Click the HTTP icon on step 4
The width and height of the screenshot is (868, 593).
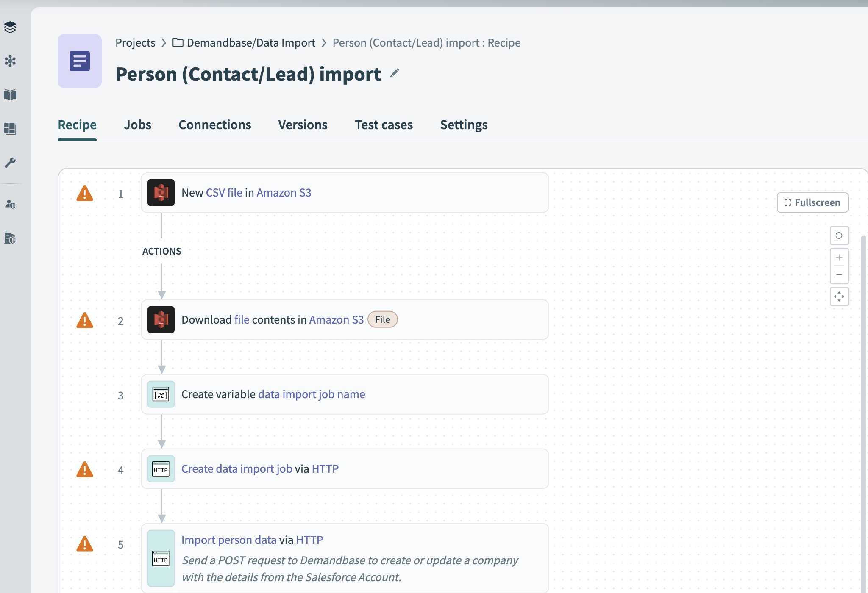tap(161, 469)
